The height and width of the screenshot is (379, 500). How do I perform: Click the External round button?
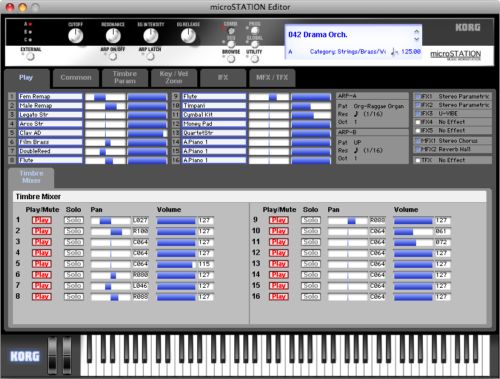[31, 57]
